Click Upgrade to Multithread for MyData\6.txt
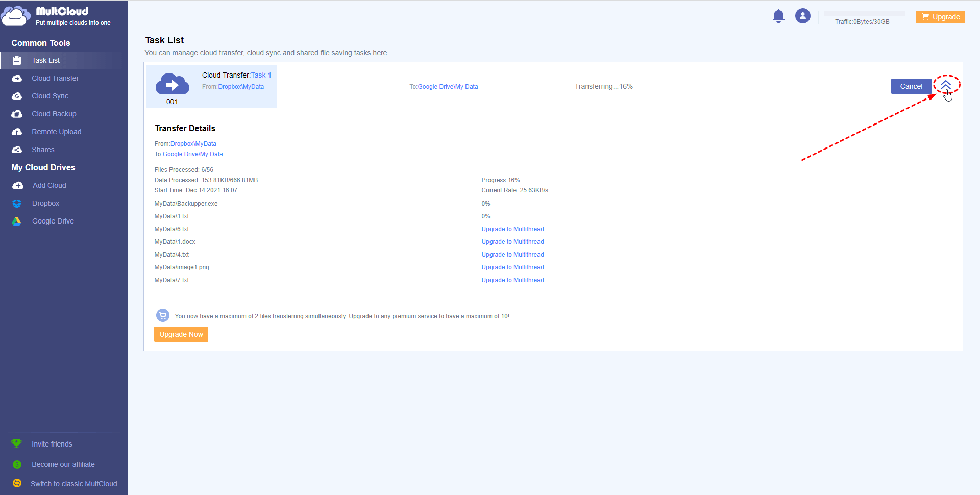The width and height of the screenshot is (980, 495). [x=512, y=229]
